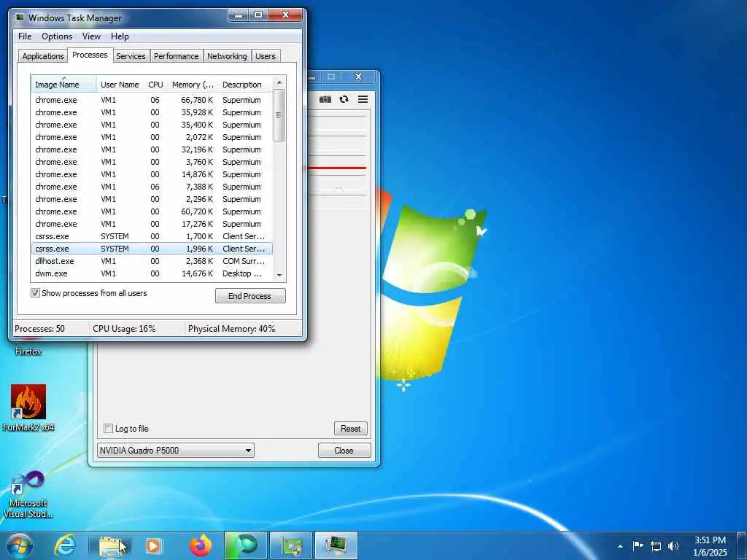The height and width of the screenshot is (560, 747).
Task: Switch to the Services tab
Action: pyautogui.click(x=131, y=56)
